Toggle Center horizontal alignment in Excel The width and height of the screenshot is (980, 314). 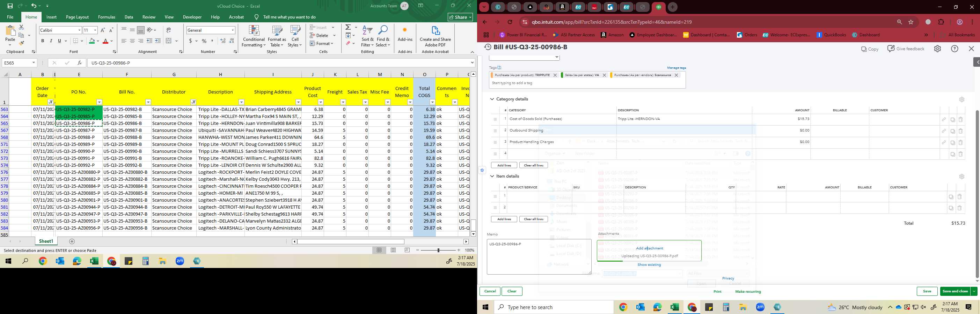(132, 41)
